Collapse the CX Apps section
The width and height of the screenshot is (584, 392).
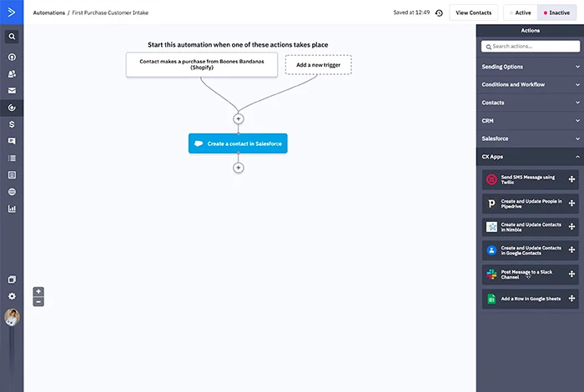tap(530, 157)
